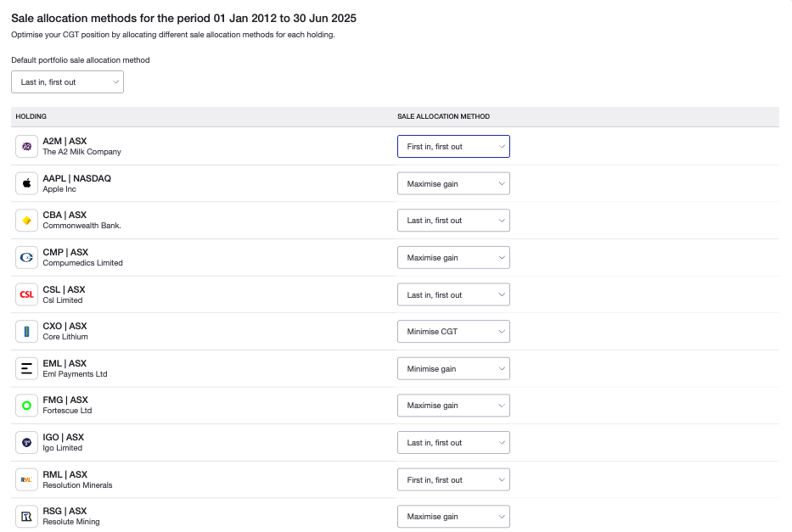Select the 'FMG | ASX' holding name
792x532 pixels.
(65, 400)
